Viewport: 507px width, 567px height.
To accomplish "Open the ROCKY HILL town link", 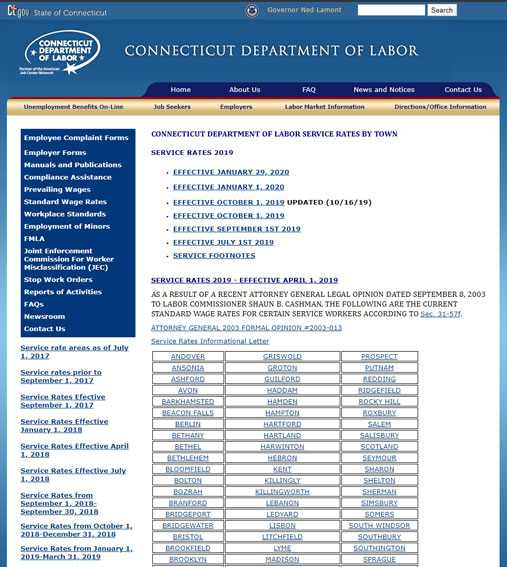I will click(379, 402).
